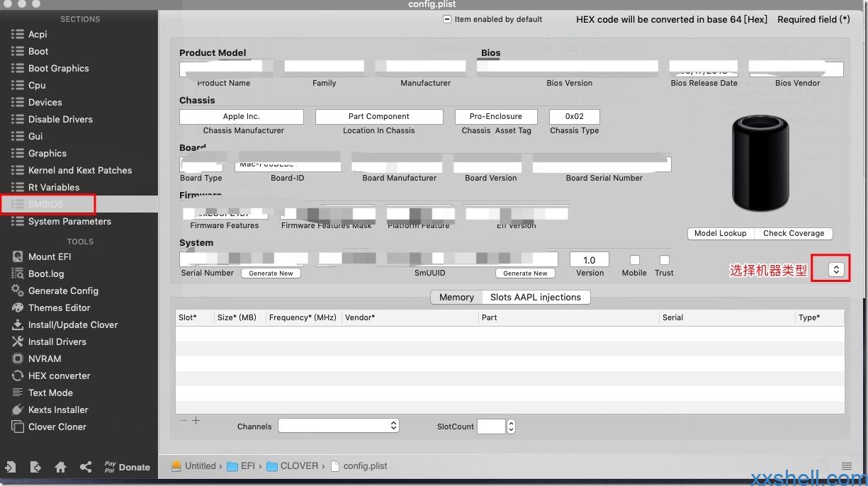Open the Boot.log tool icon
Viewport: 868px width, 486px height.
(x=18, y=273)
